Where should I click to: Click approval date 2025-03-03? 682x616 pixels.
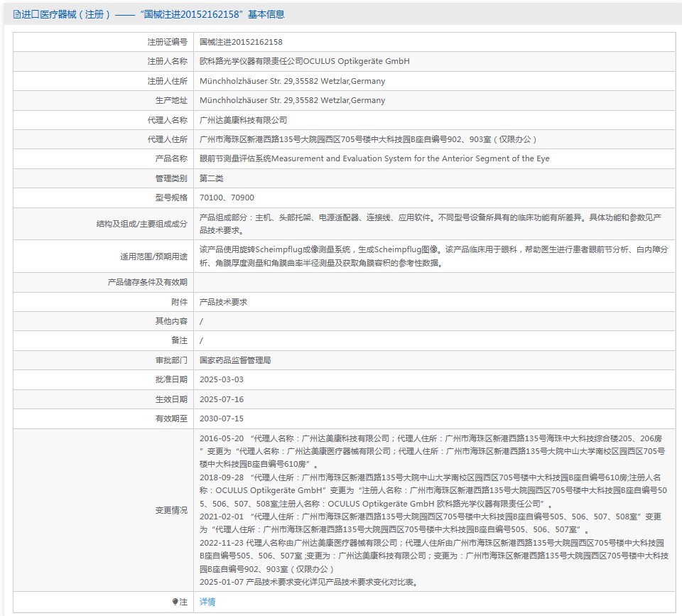pos(221,379)
